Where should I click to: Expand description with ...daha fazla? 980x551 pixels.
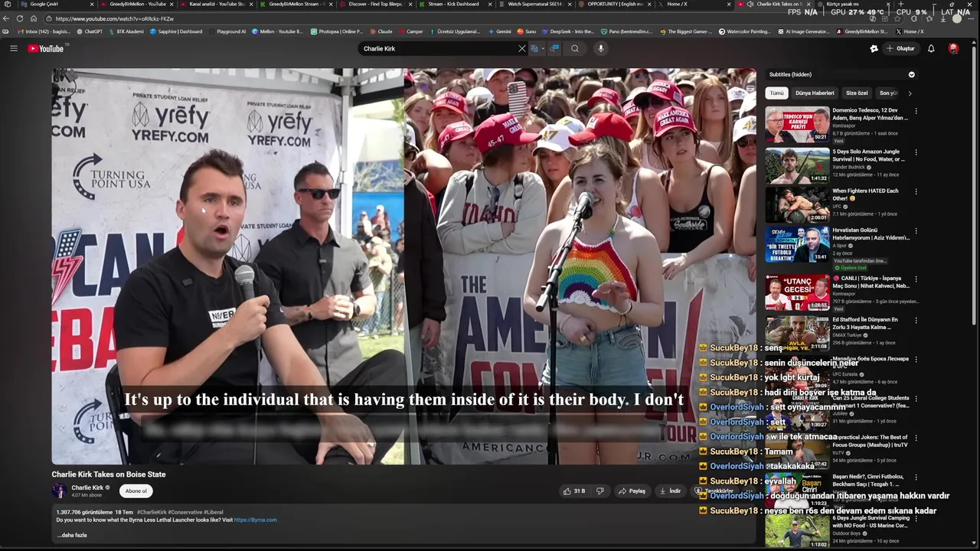tap(72, 535)
